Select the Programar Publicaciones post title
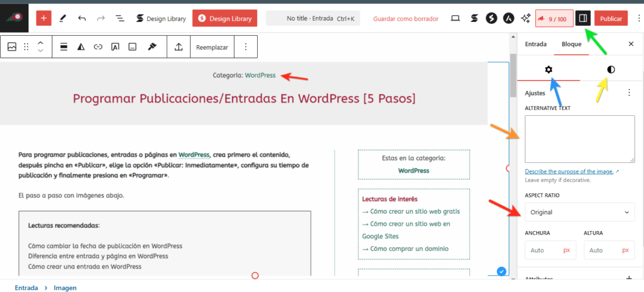644x292 pixels. [244, 99]
